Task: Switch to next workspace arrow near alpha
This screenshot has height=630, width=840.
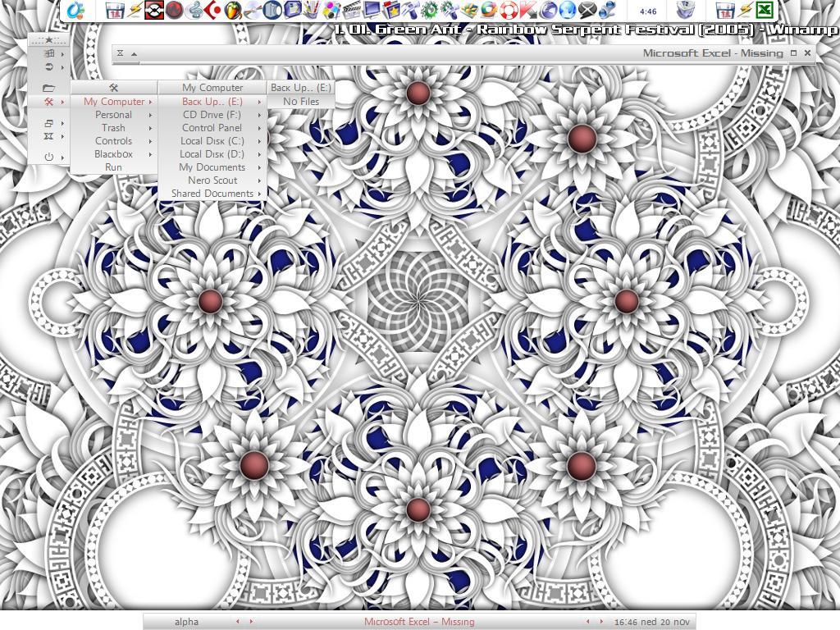Action: [251, 622]
